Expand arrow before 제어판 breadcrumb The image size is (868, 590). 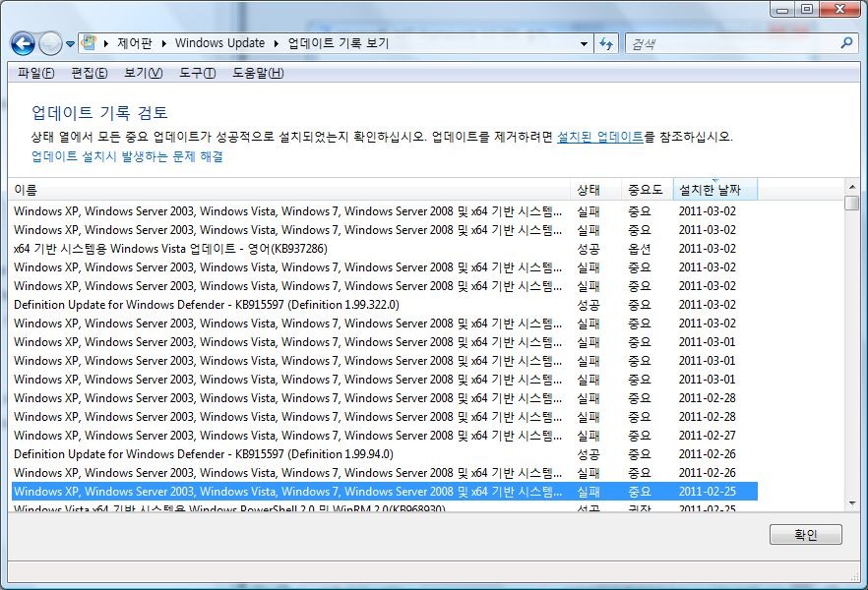(105, 43)
